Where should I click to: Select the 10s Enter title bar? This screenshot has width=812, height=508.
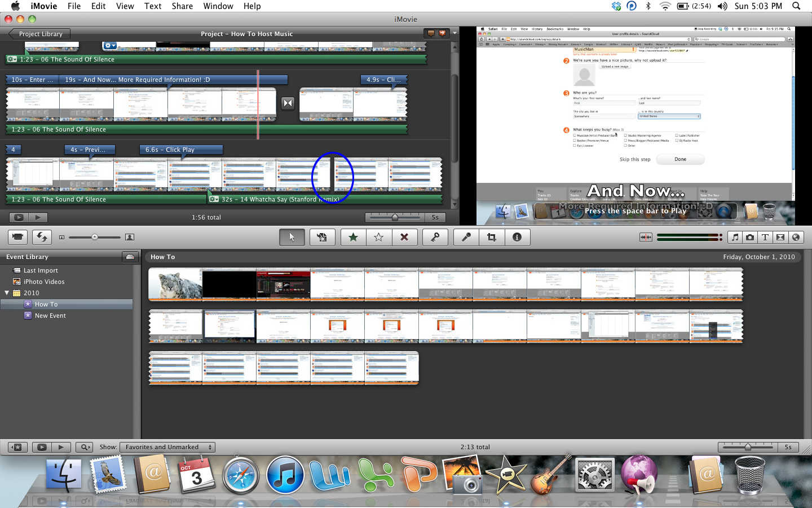pyautogui.click(x=32, y=80)
